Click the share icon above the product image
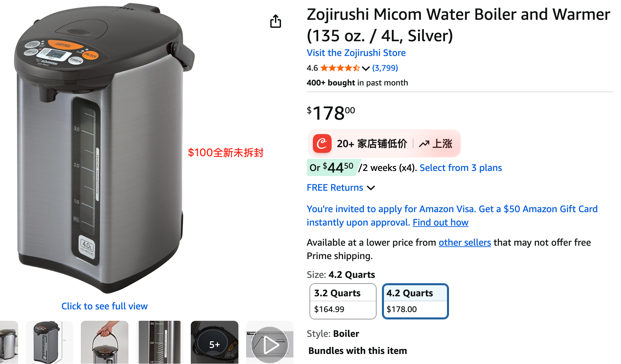Screen dimensions: 621x364 (x=275, y=21)
